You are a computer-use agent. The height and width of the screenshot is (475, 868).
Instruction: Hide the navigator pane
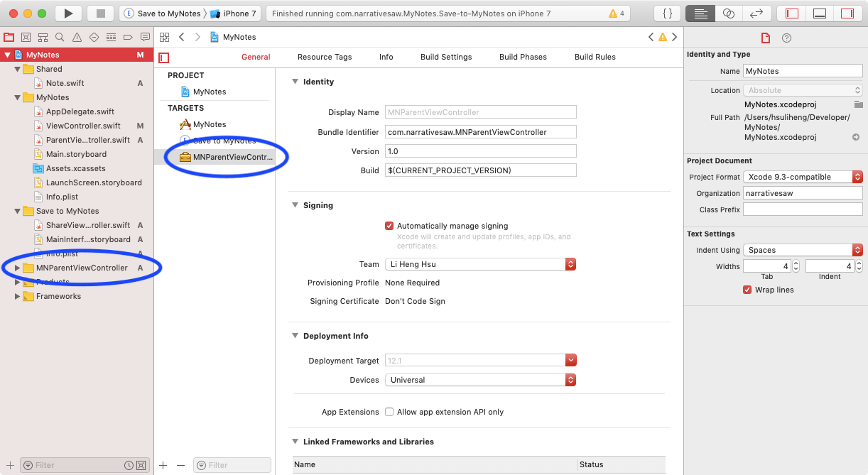(791, 13)
